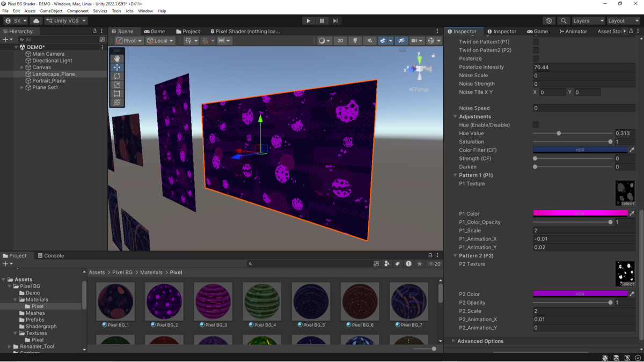The image size is (644, 362).
Task: Select the Hand view tool
Action: 117,58
